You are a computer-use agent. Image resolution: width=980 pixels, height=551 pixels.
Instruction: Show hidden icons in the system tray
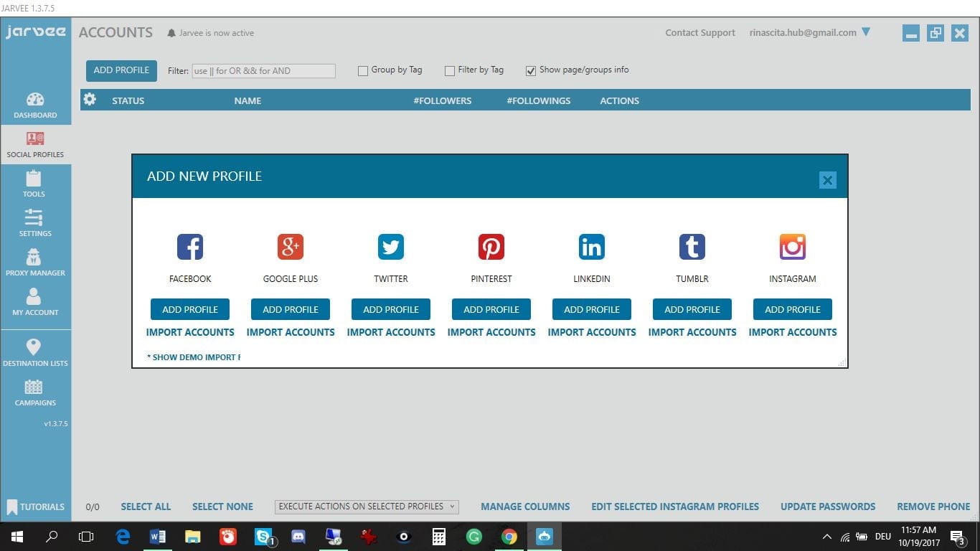pos(826,537)
